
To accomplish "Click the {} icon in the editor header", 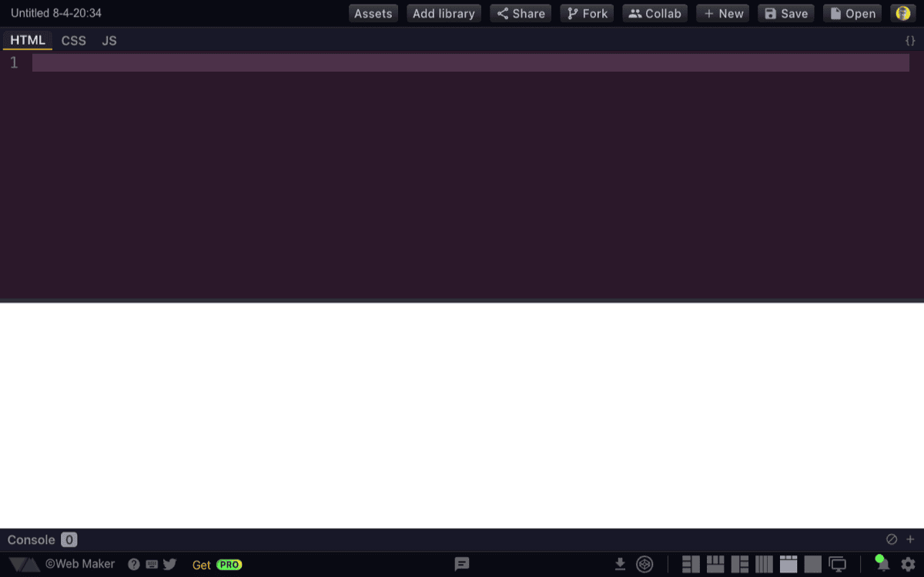I will coord(909,41).
